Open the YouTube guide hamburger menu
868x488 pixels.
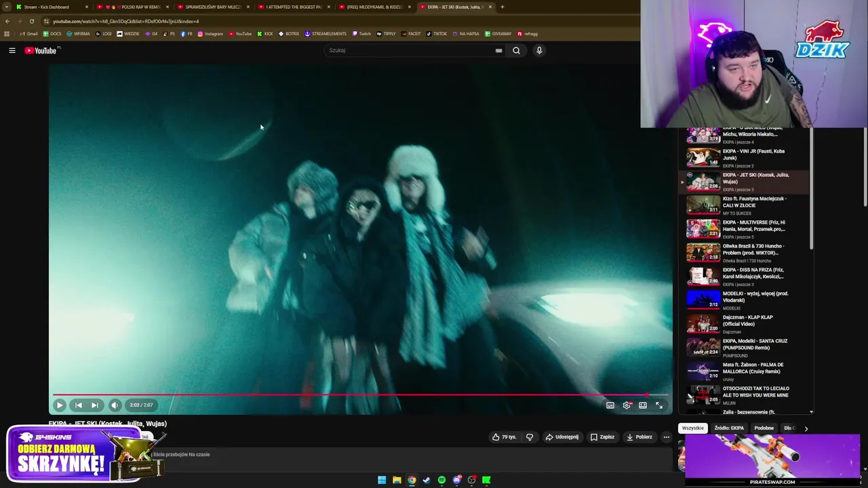click(x=12, y=50)
